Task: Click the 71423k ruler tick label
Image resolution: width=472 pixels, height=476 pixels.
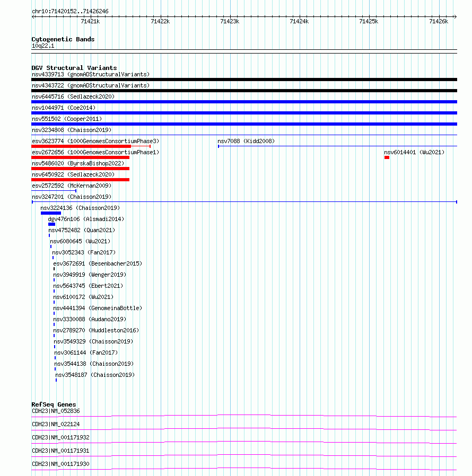Action: pos(230,21)
